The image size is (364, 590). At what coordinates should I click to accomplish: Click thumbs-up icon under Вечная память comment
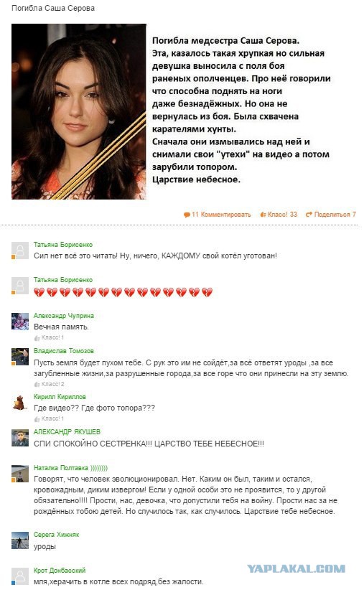(x=37, y=338)
